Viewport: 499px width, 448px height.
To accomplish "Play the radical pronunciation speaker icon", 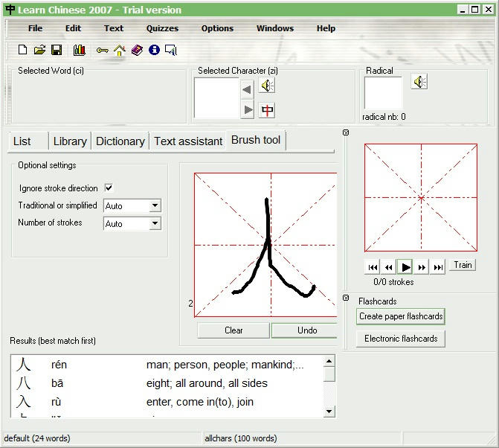I will pyautogui.click(x=419, y=82).
